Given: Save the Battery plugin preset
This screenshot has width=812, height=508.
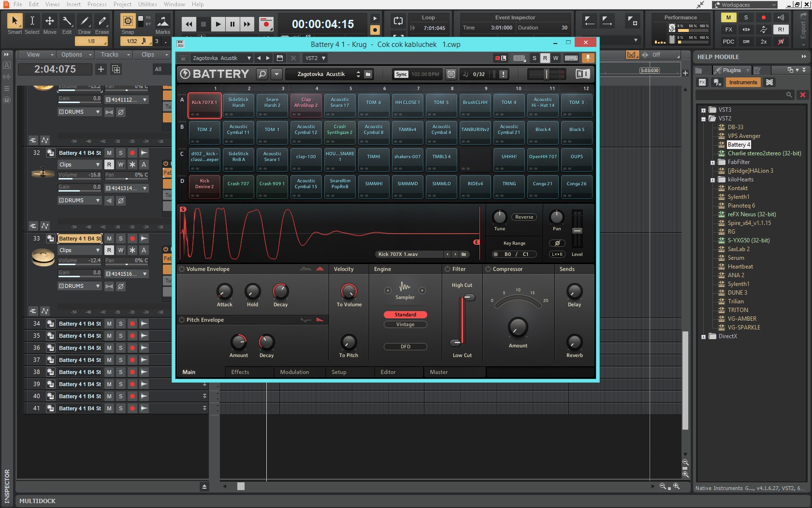Looking at the screenshot, I should coord(279,58).
